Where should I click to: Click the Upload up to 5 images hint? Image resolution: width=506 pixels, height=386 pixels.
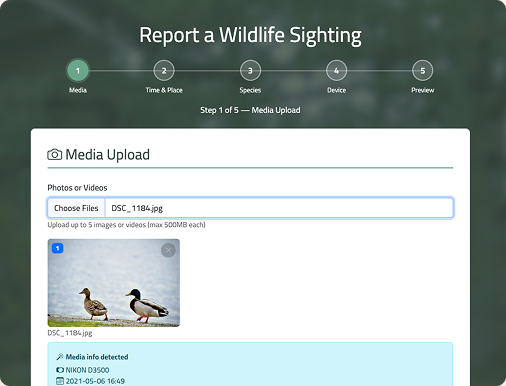click(x=126, y=225)
